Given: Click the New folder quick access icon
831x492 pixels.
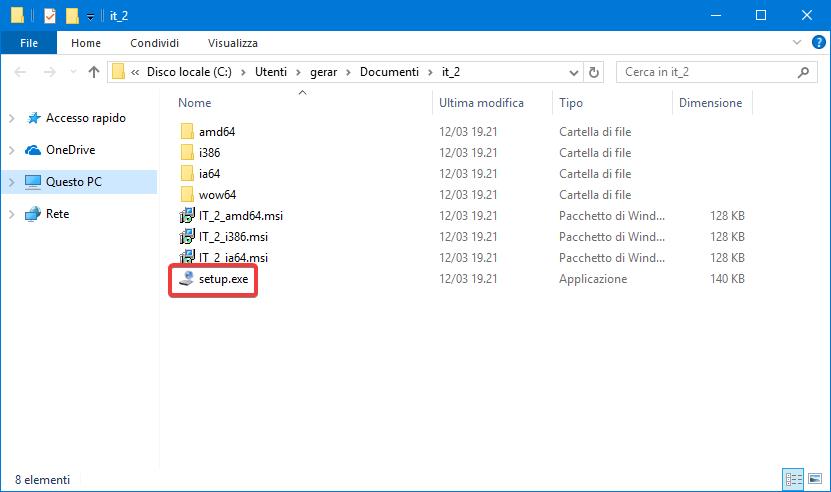Looking at the screenshot, I should tap(72, 16).
